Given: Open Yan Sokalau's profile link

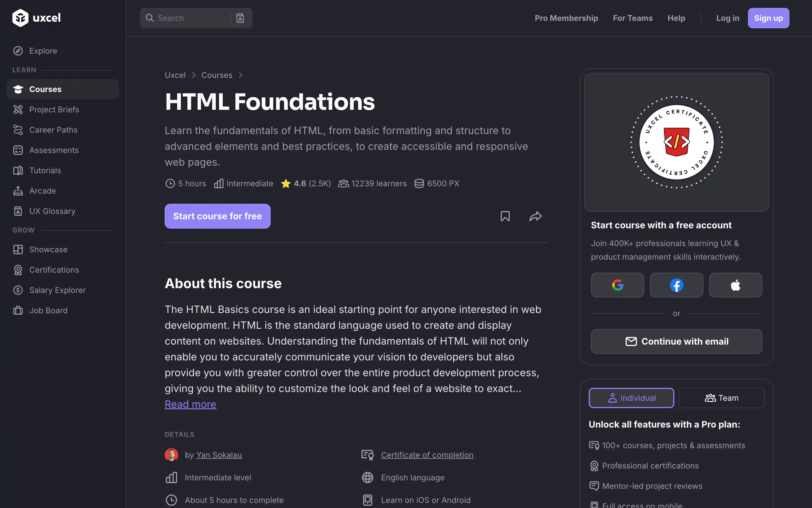Looking at the screenshot, I should [x=219, y=455].
